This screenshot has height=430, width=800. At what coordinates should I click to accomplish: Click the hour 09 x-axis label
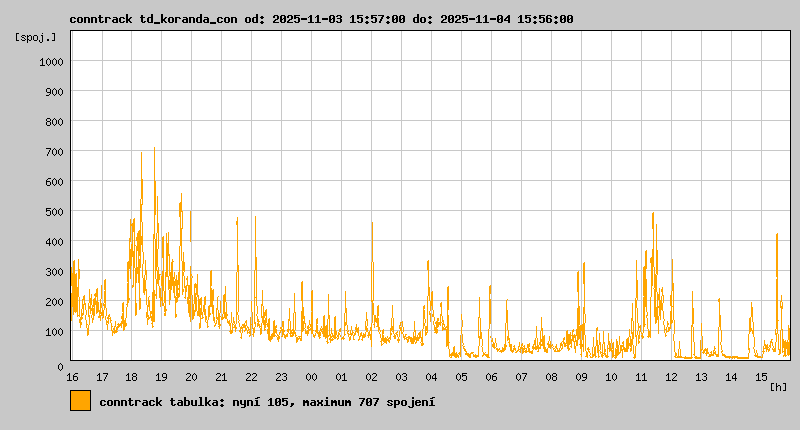pyautogui.click(x=582, y=377)
